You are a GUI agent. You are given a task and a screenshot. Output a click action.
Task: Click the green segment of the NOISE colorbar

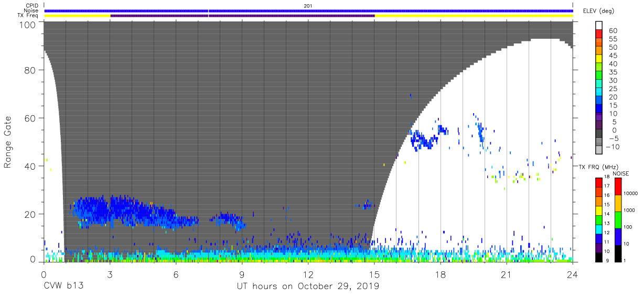point(618,219)
